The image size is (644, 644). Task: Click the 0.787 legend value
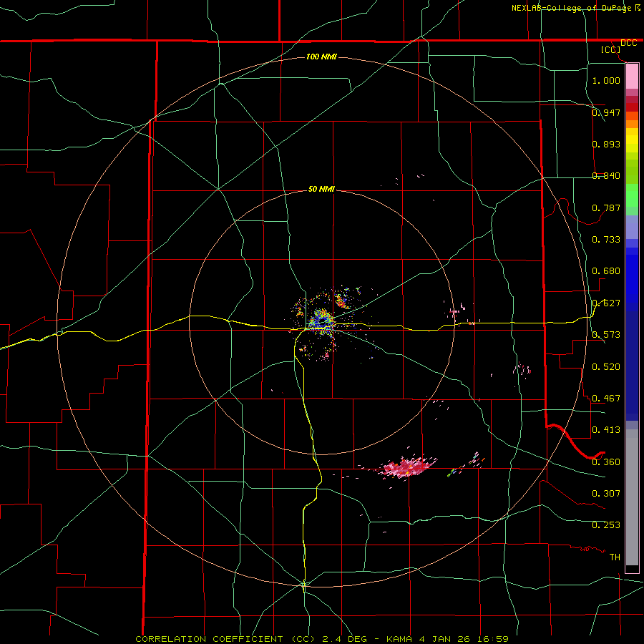coord(606,208)
